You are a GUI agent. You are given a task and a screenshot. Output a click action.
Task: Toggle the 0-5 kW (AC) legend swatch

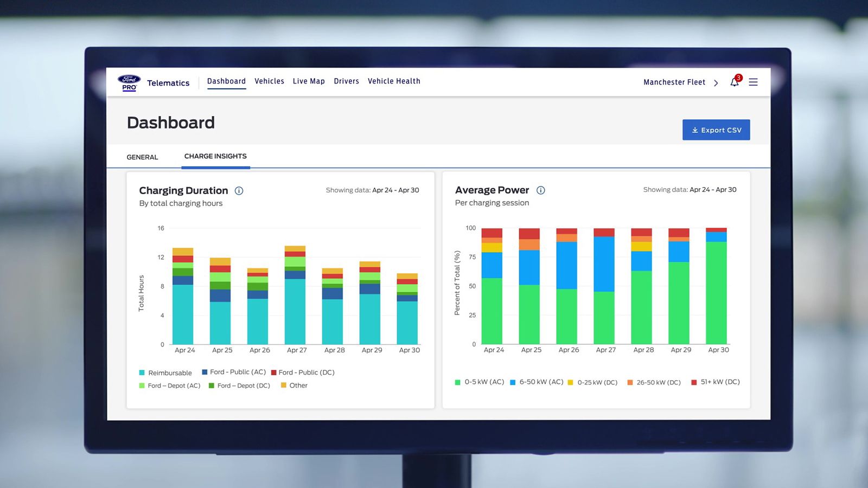[x=458, y=382]
